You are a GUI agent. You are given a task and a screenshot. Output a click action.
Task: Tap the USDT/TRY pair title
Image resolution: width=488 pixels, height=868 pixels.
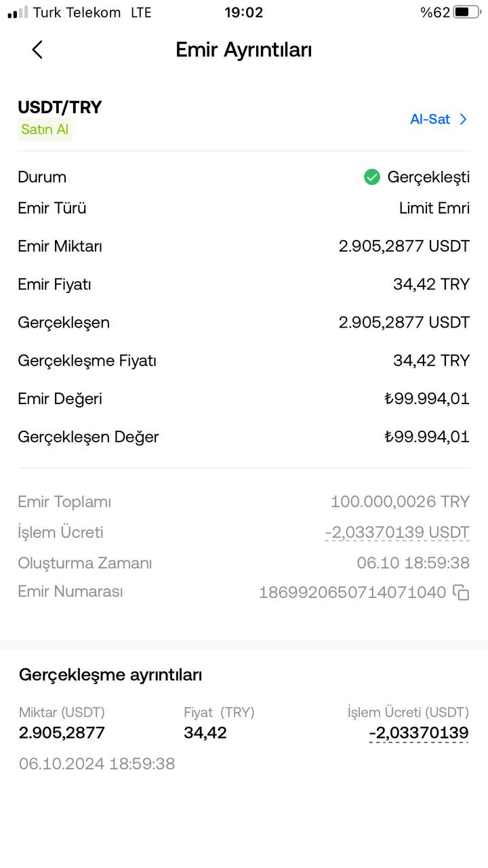(x=60, y=107)
